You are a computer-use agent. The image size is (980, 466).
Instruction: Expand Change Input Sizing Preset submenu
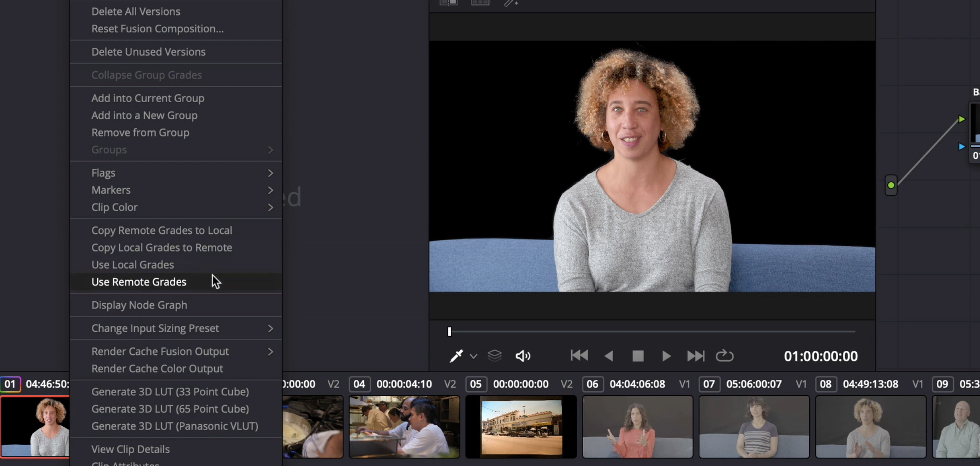pos(176,328)
